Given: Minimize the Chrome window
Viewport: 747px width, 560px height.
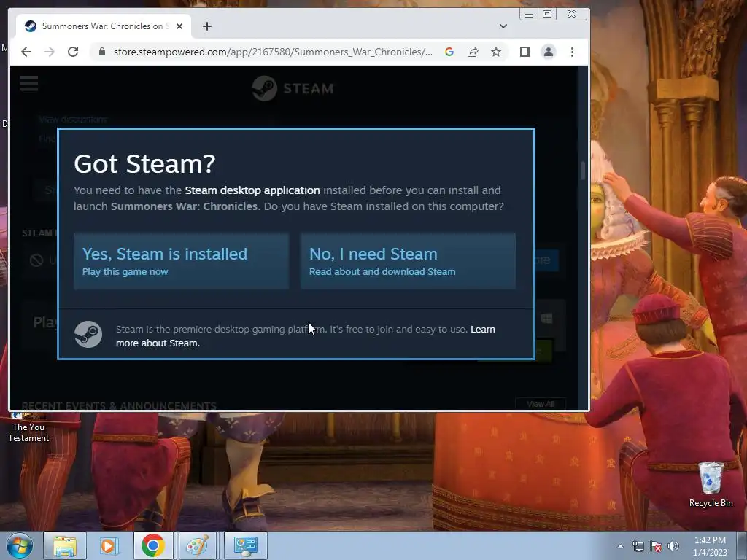Looking at the screenshot, I should pyautogui.click(x=528, y=15).
